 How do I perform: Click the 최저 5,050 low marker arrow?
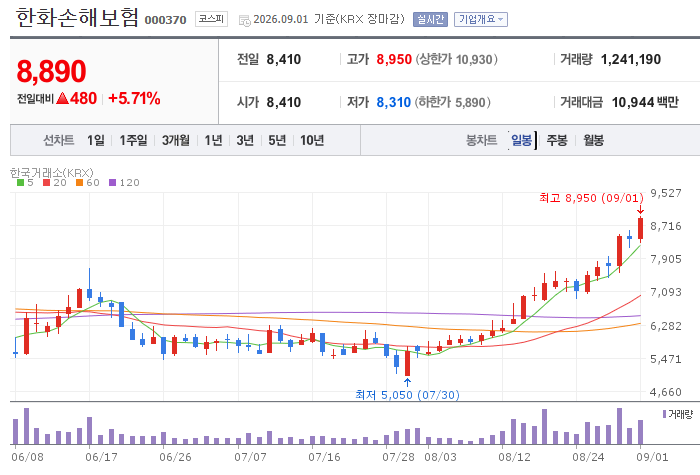click(x=407, y=383)
